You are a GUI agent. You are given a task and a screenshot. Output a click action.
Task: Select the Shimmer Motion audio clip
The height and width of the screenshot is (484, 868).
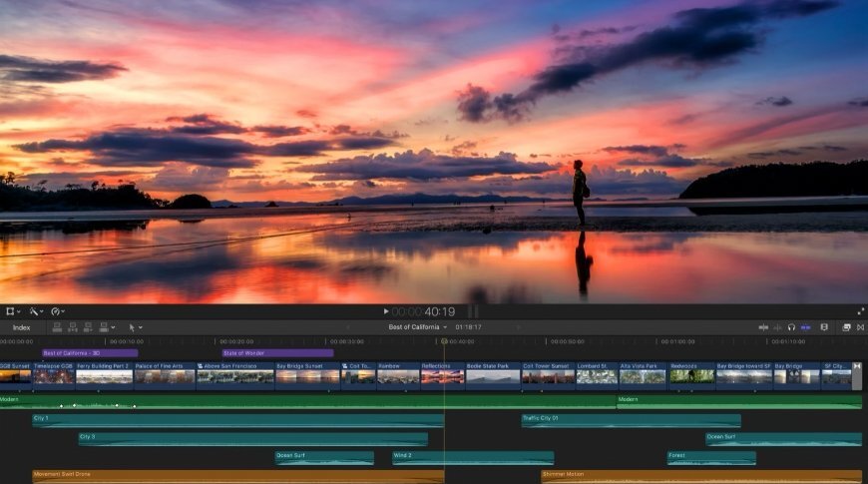[701, 476]
